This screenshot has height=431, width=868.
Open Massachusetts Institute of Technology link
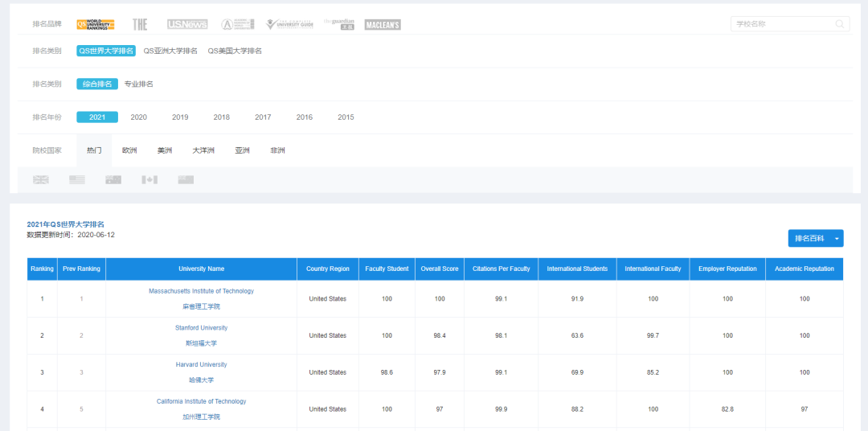click(202, 291)
